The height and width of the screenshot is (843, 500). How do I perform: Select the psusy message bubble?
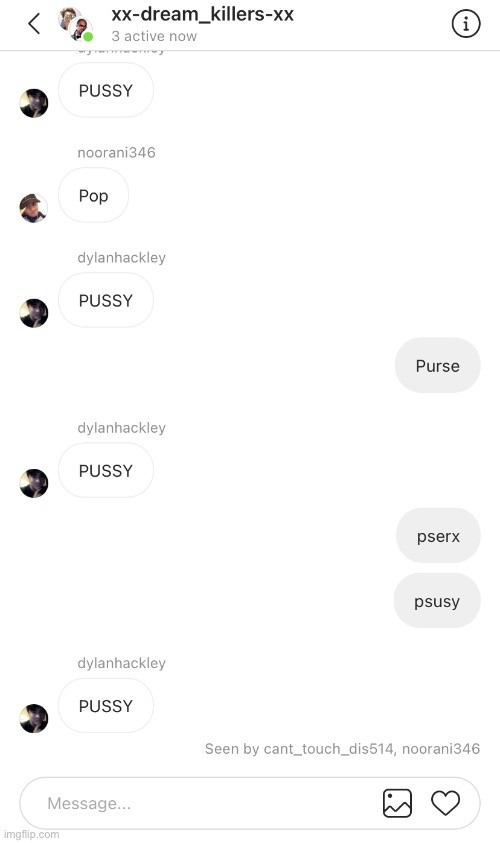437,601
